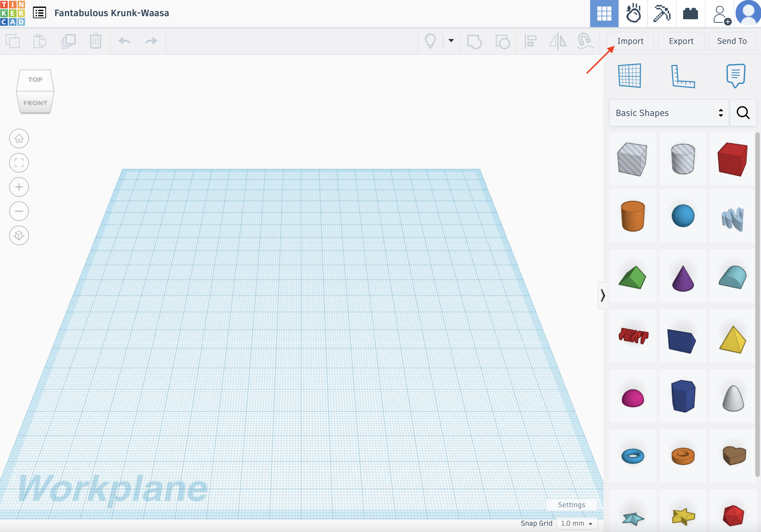This screenshot has width=761, height=532.
Task: Click the Export button
Action: pos(681,41)
